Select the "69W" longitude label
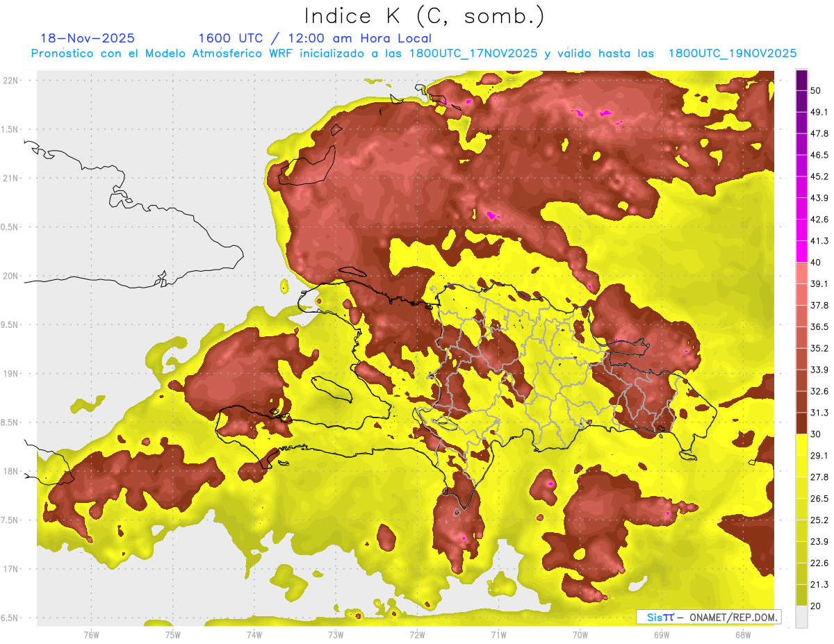Image resolution: width=834 pixels, height=644 pixels. (662, 634)
